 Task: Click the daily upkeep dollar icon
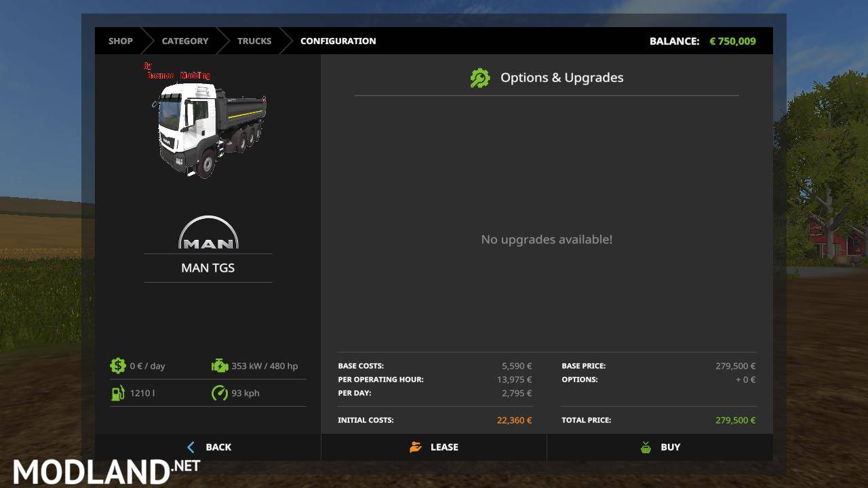(118, 366)
